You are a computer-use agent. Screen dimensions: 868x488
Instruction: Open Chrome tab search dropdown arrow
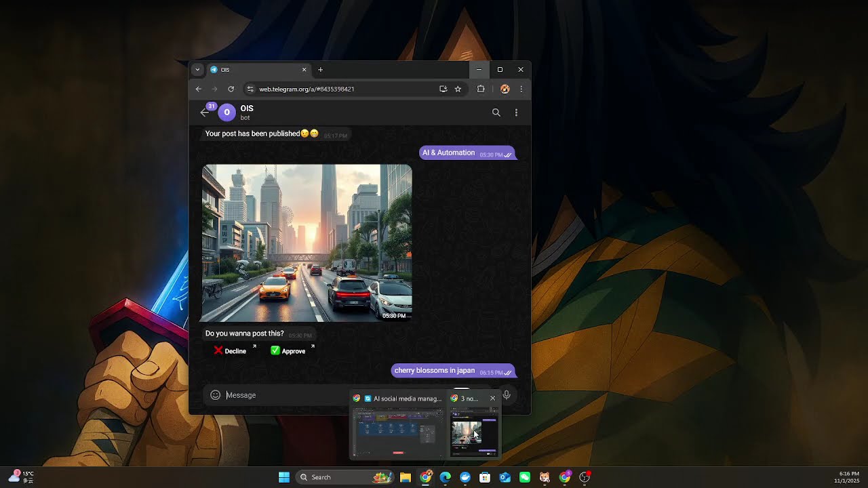click(197, 69)
